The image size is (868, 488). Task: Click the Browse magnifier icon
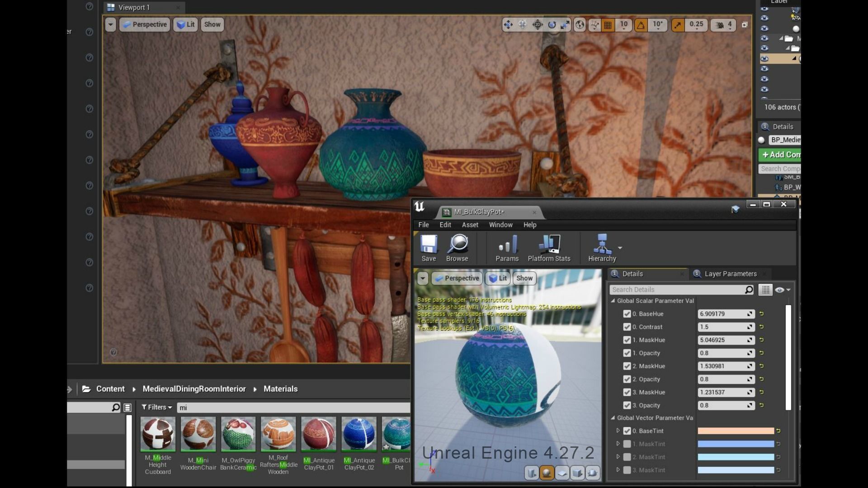457,244
